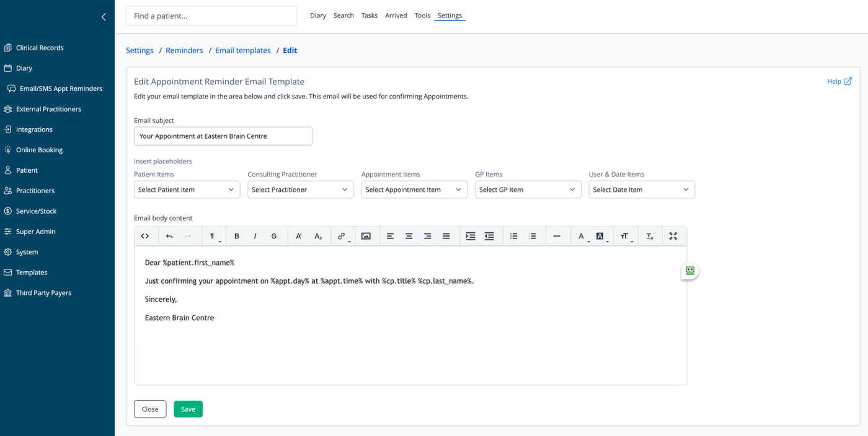This screenshot has width=868, height=436.
Task: Open the Search top menu
Action: 343,15
